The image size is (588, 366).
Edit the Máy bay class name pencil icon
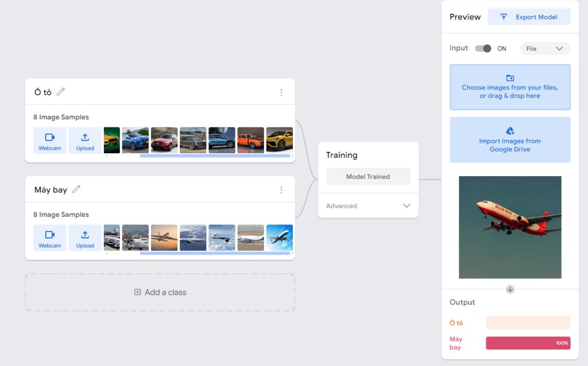click(76, 189)
